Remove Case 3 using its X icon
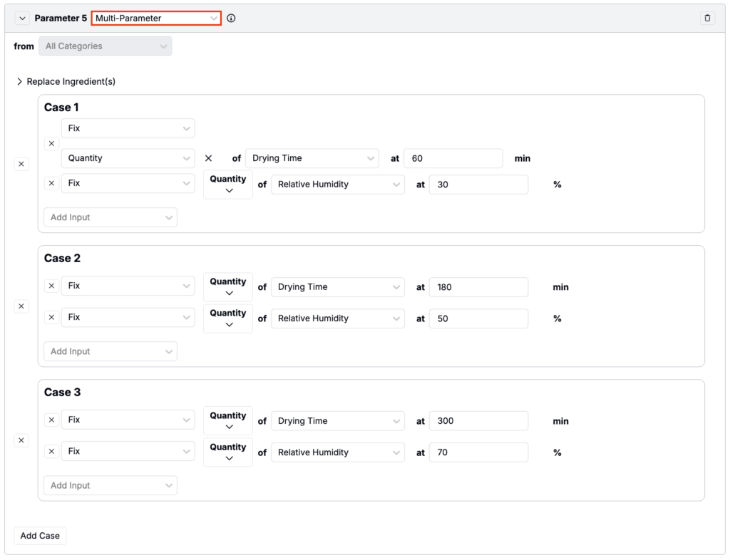Screen dimensions: 730x560 pos(21,440)
